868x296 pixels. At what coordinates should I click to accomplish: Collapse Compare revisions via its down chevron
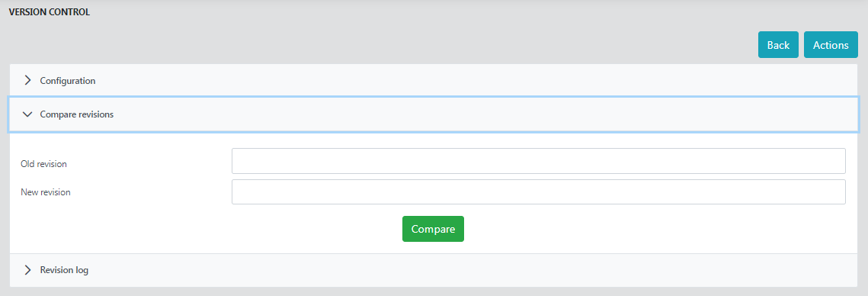coord(27,114)
